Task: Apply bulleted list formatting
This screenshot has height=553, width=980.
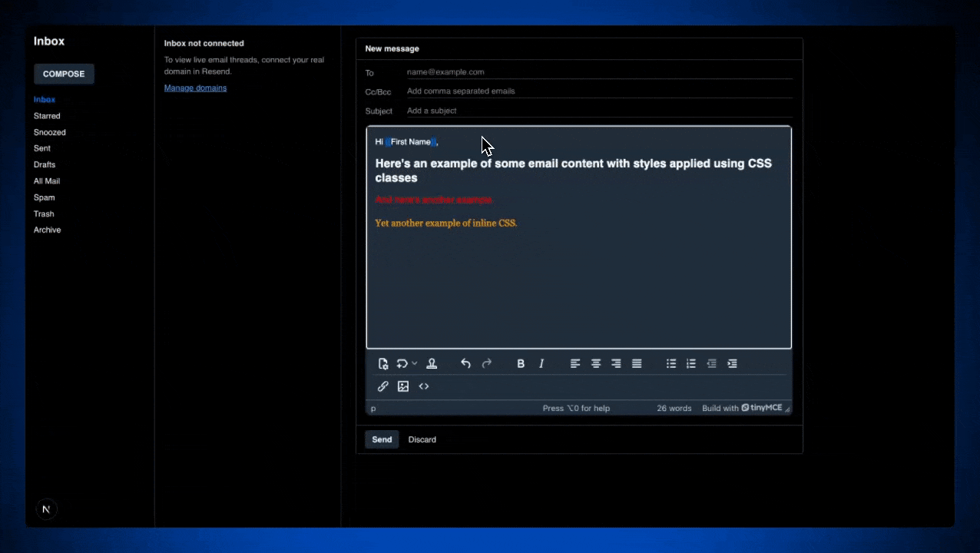Action: (x=670, y=363)
